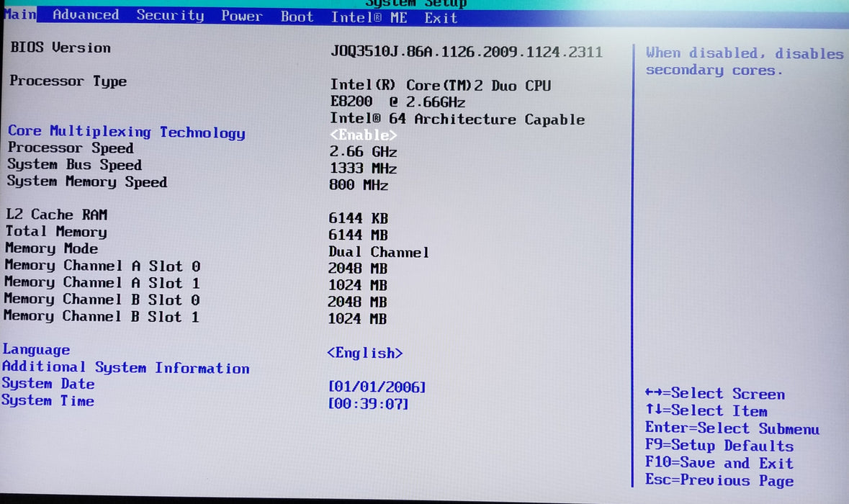Click the F10=Save and Exit hint
Screen dimensions: 849x504
pos(719,463)
